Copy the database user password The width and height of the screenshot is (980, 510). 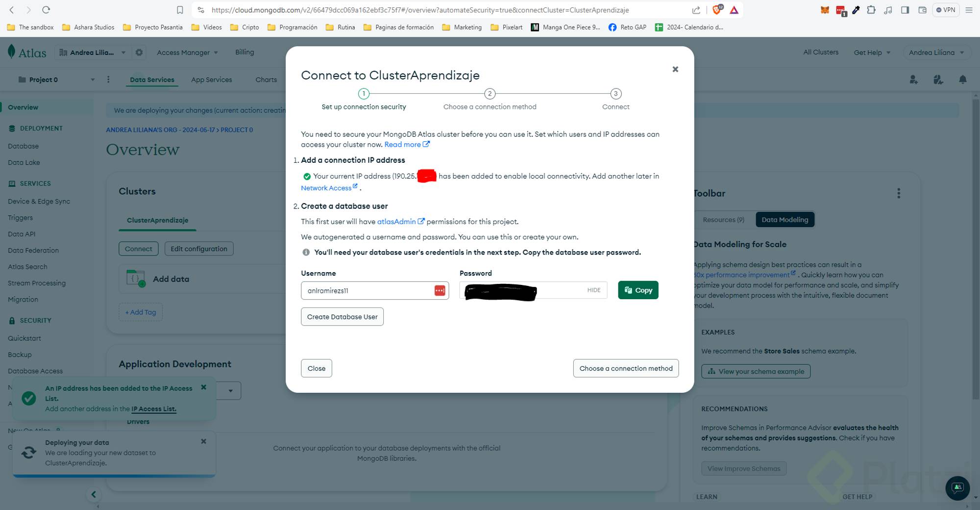pyautogui.click(x=638, y=290)
